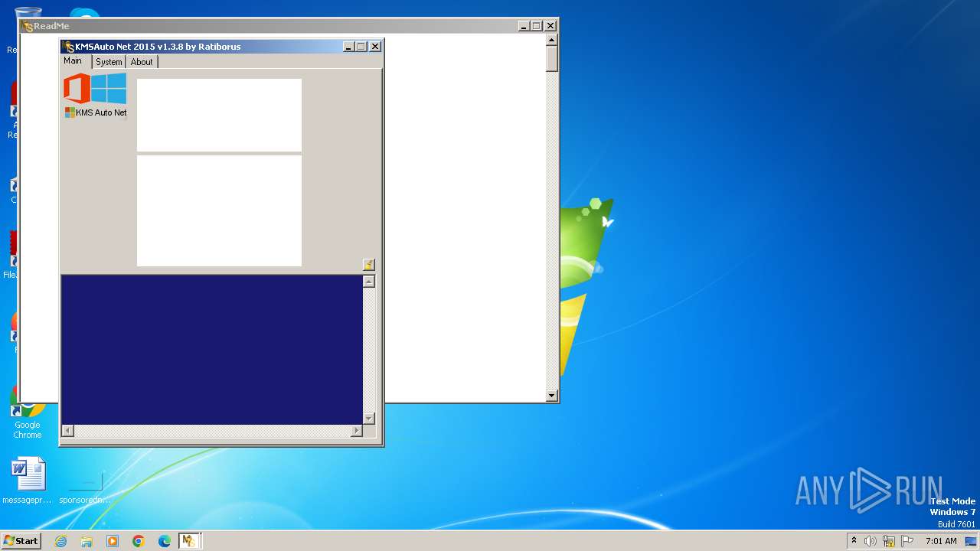Launch Internet Explorer from taskbar
Screen dimensions: 980x551
click(60, 541)
